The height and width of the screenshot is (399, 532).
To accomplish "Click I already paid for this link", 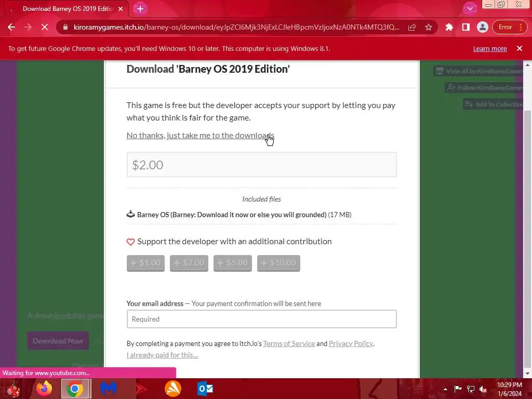I will (162, 355).
